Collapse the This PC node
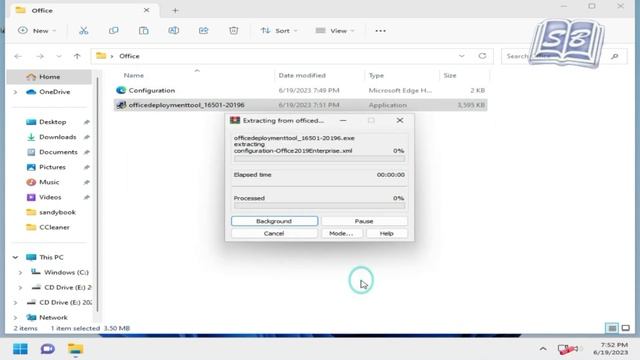The image size is (640, 360). point(16,258)
